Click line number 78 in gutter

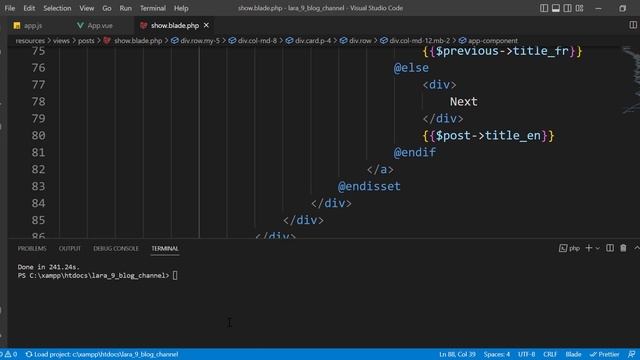[x=38, y=102]
